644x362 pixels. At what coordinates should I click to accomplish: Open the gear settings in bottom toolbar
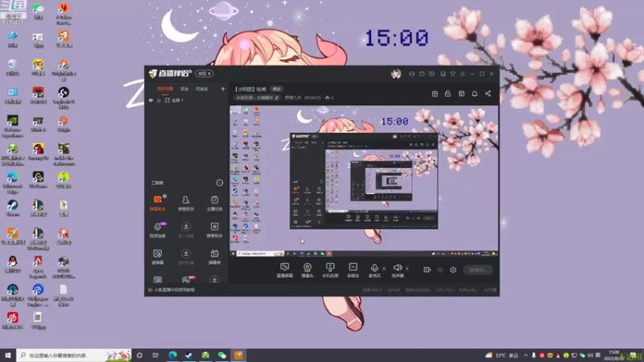pyautogui.click(x=453, y=269)
